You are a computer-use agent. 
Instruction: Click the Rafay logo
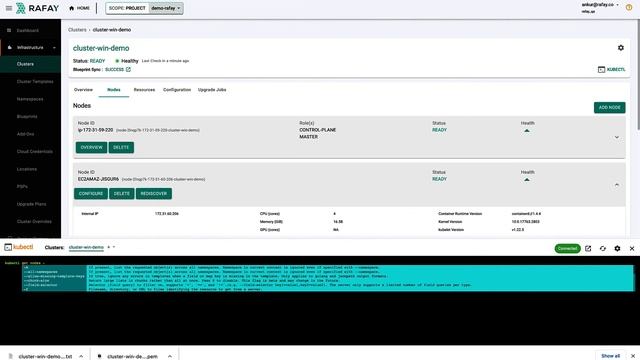[38, 8]
